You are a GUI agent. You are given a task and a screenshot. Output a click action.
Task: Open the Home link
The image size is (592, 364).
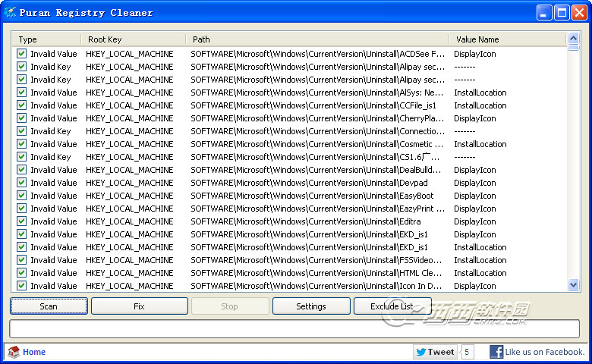point(34,352)
